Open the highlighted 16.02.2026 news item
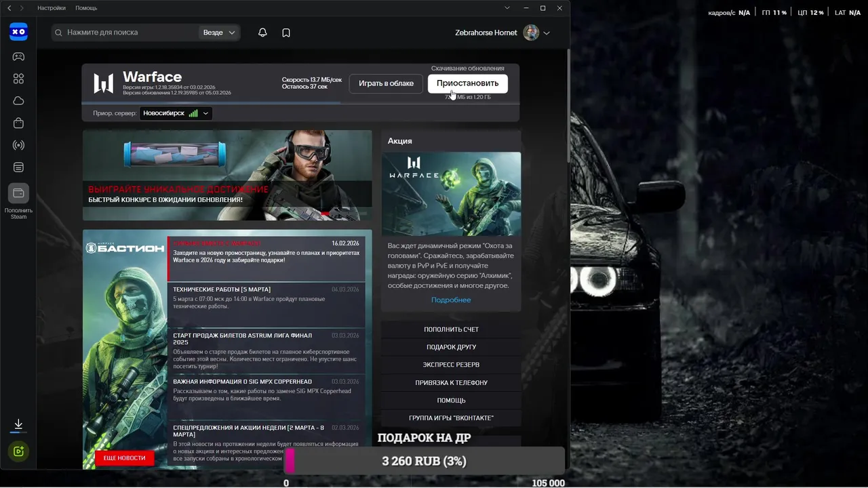868x488 pixels. pos(266,259)
